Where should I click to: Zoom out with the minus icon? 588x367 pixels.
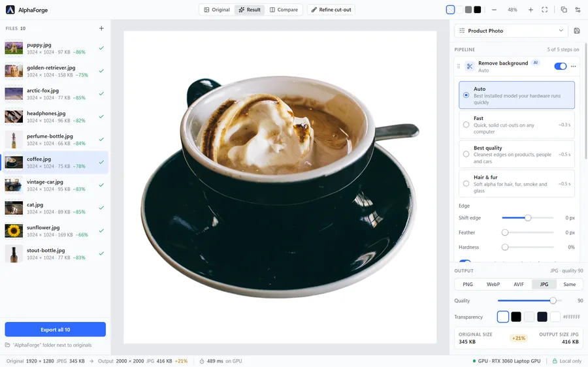click(495, 10)
